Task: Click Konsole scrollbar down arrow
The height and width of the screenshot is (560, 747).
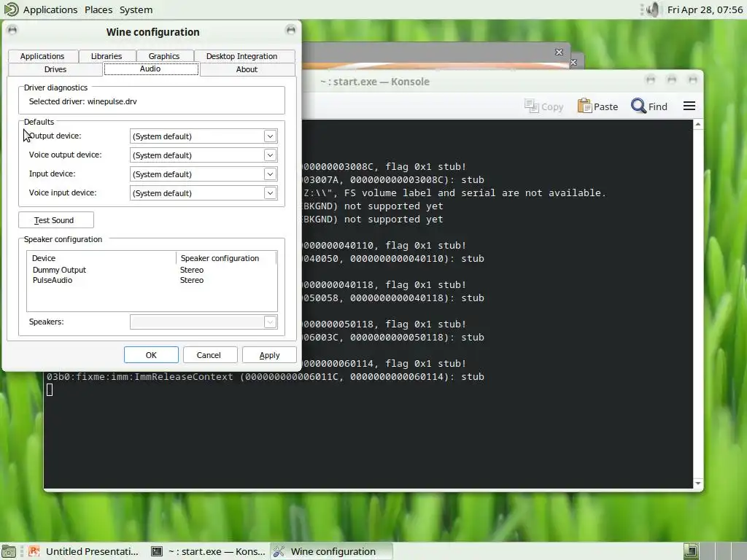Action: click(x=698, y=483)
